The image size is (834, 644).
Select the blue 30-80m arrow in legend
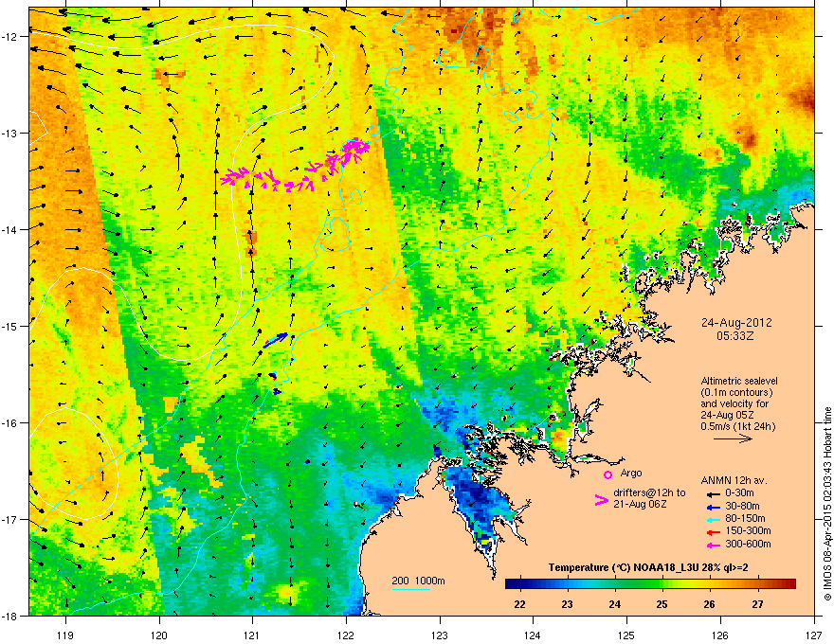(x=712, y=507)
